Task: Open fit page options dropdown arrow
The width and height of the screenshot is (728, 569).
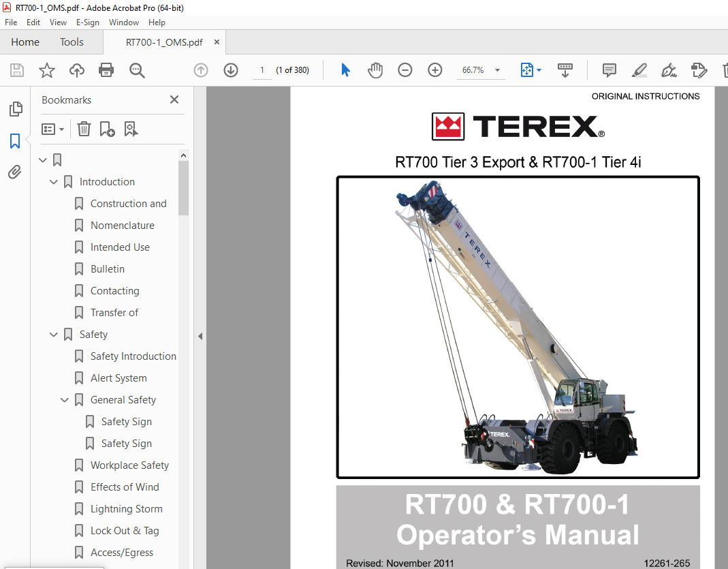Action: [x=539, y=71]
